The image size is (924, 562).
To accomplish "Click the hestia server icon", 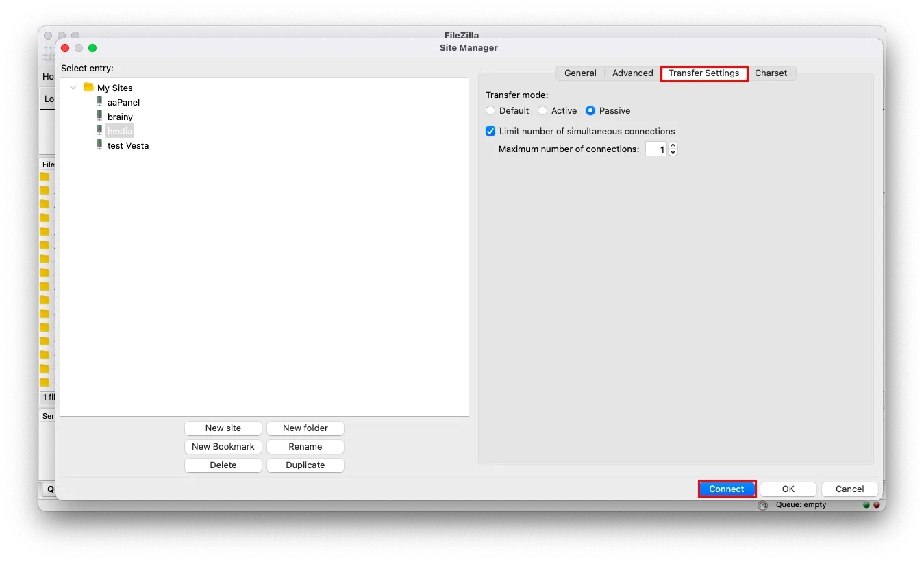I will coord(99,130).
